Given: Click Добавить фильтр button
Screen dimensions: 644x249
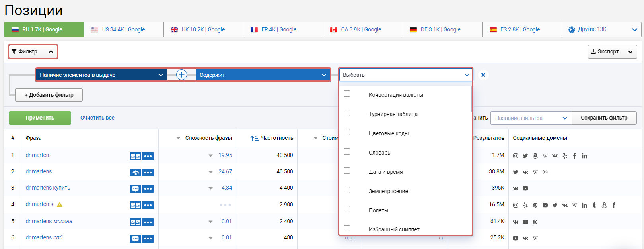Looking at the screenshot, I should click(49, 95).
